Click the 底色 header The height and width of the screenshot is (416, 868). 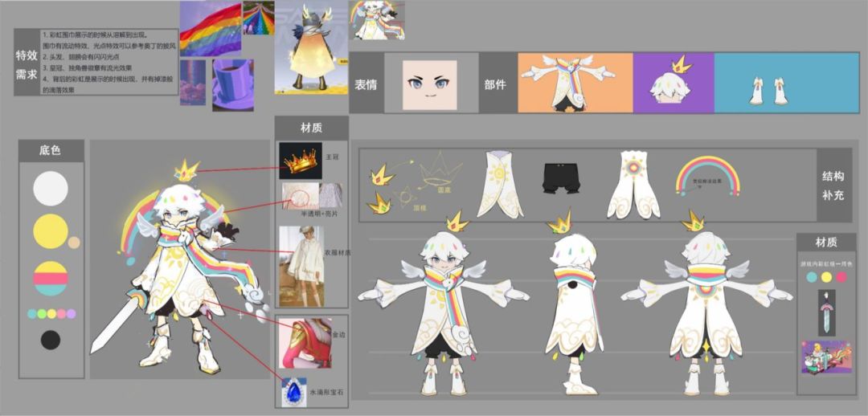point(51,150)
